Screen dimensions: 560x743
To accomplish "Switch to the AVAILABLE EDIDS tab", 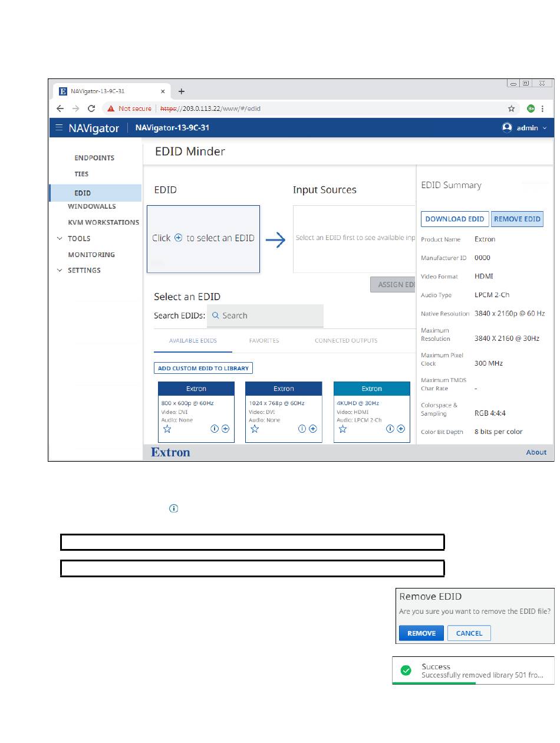I will pos(193,341).
